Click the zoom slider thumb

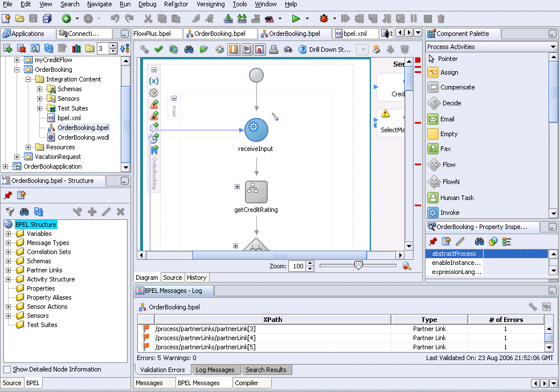(358, 265)
